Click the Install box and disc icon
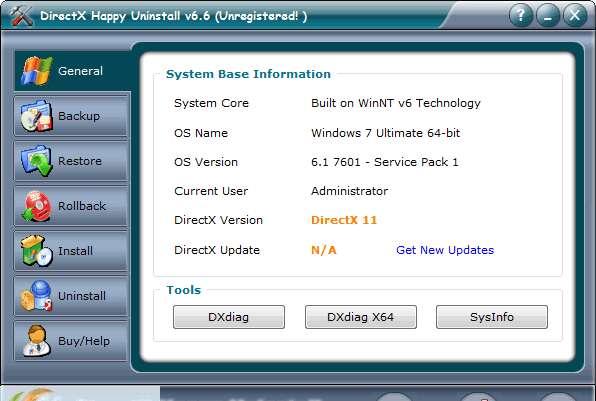The image size is (596, 401). click(x=36, y=251)
